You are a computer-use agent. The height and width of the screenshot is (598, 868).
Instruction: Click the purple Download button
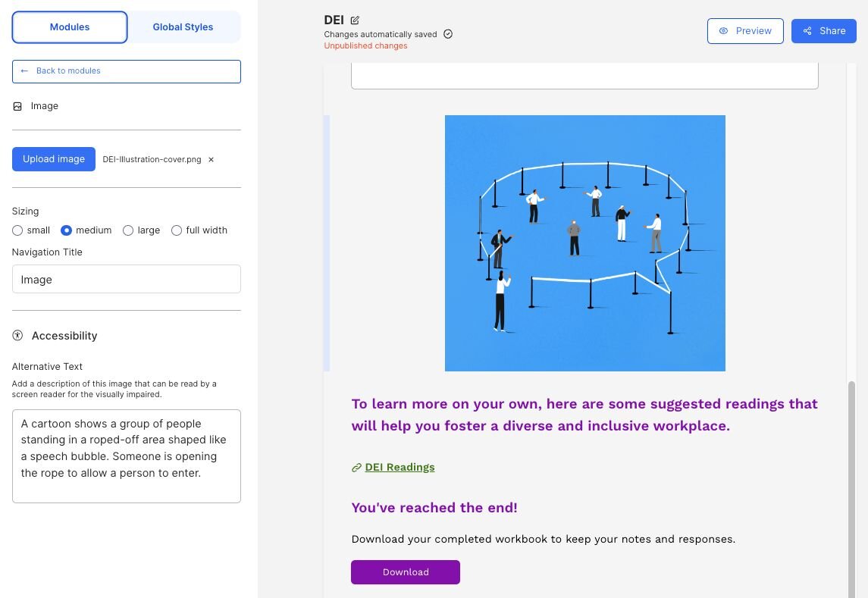(x=406, y=572)
